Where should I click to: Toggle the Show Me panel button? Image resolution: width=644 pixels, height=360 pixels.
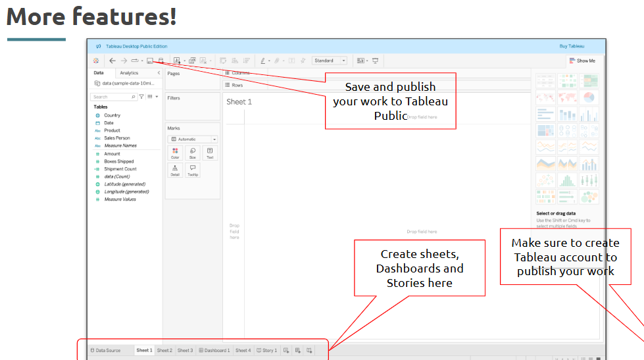pyautogui.click(x=582, y=61)
